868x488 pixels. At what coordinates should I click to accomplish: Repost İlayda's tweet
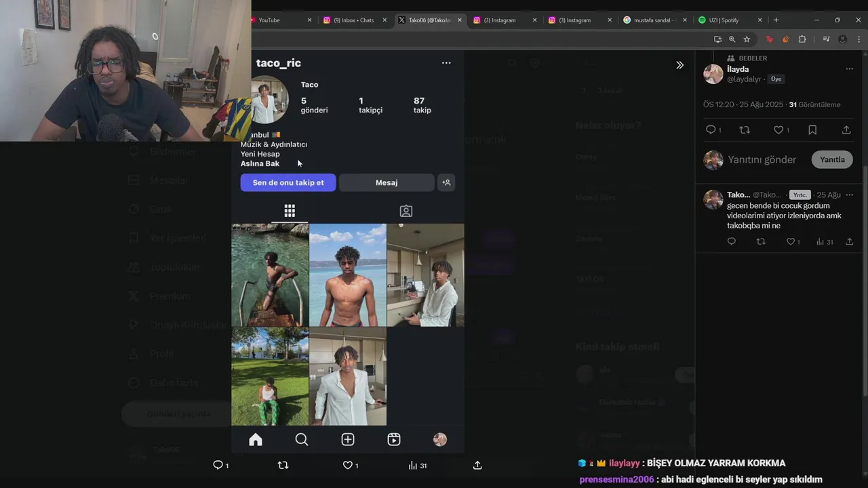click(x=745, y=129)
